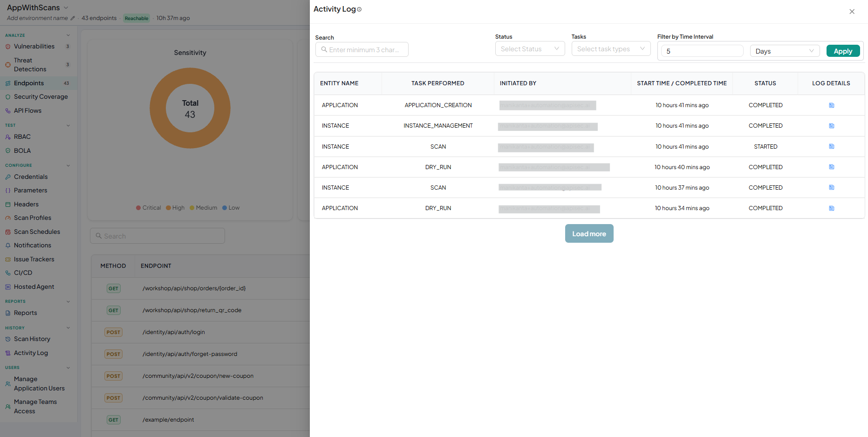
Task: Collapse the CONFIGURE sidebar section
Action: [x=68, y=165]
